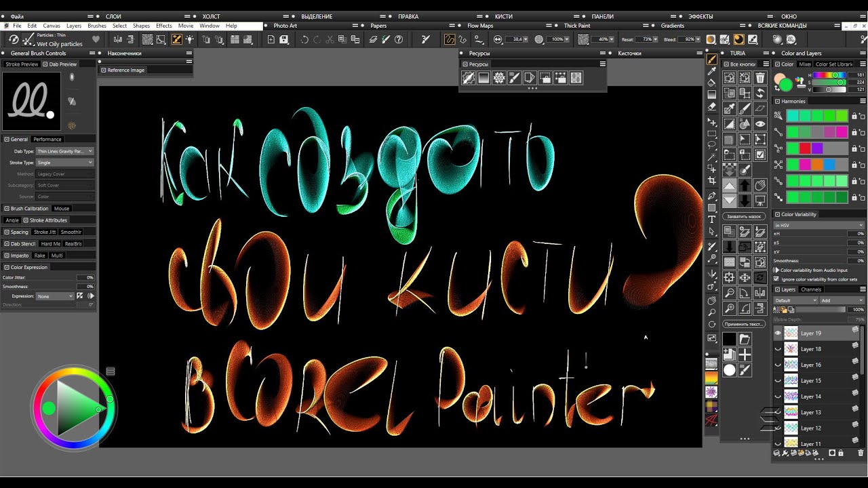The image size is (868, 488).
Task: Open the Add composite depth dropdown
Action: 842,300
